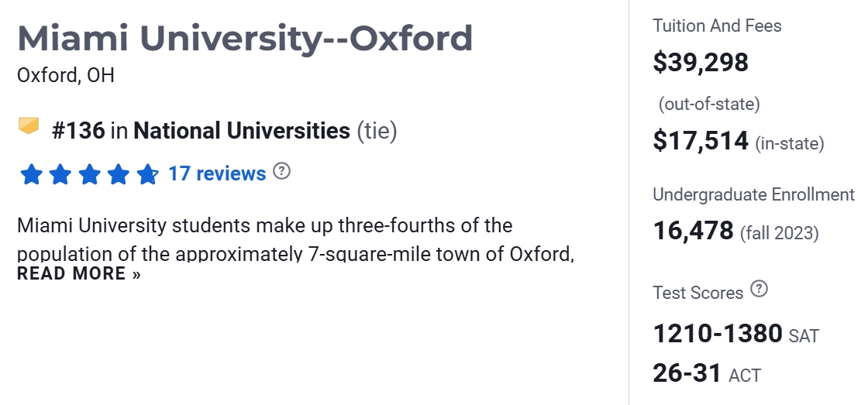Click the reviews help question mark icon

click(x=282, y=171)
